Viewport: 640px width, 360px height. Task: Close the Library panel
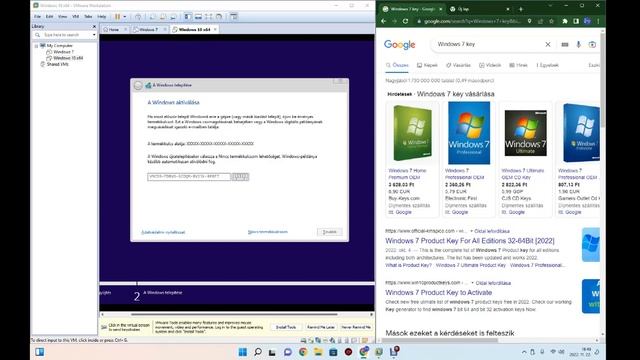click(x=94, y=27)
